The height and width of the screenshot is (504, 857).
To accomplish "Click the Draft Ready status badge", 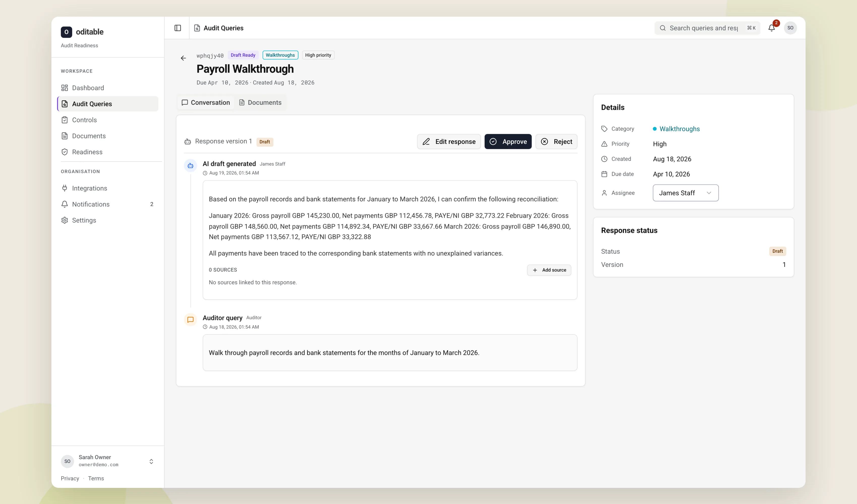I will click(x=243, y=55).
